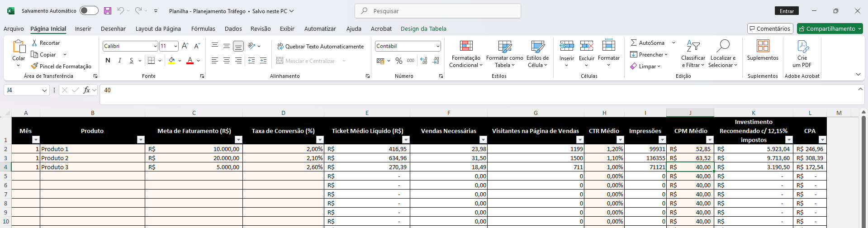
Task: Open Formatação Condicional icon
Action: (466, 46)
